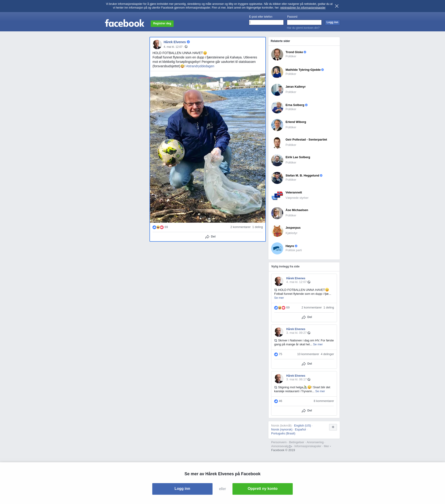Click like icon beside 46 reactions
Image resolution: width=445 pixels, height=504 pixels.
point(276,401)
